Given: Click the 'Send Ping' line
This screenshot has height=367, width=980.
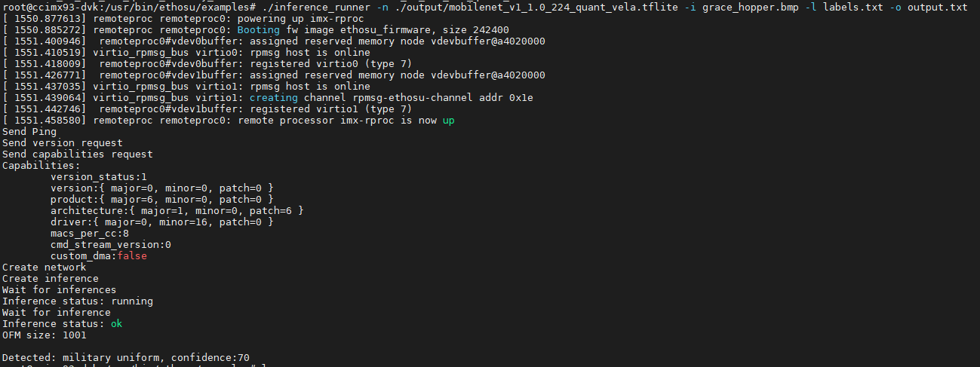Looking at the screenshot, I should coord(29,131).
